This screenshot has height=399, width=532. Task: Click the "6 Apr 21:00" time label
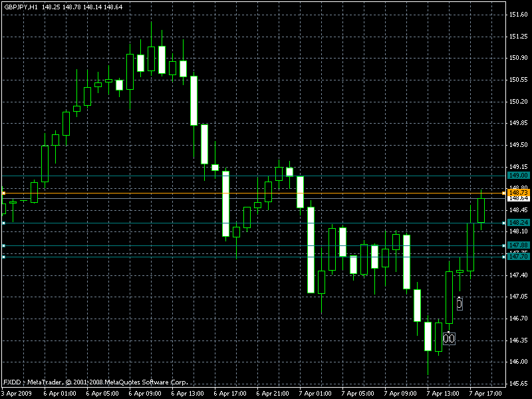coord(273,394)
